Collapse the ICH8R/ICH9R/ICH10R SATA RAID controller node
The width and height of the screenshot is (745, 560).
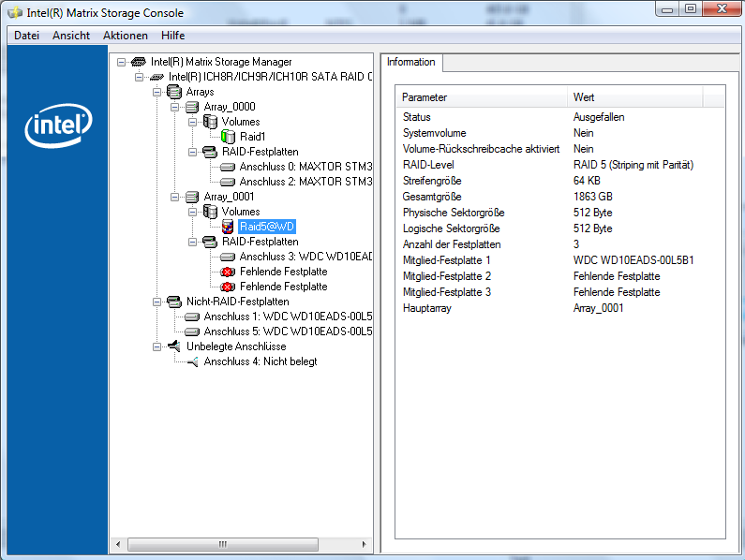click(x=139, y=77)
